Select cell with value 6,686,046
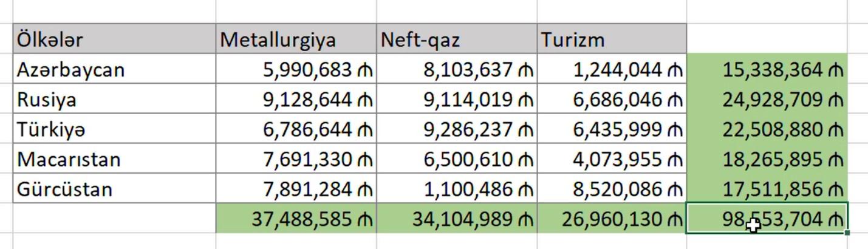868x249 pixels. 612,99
